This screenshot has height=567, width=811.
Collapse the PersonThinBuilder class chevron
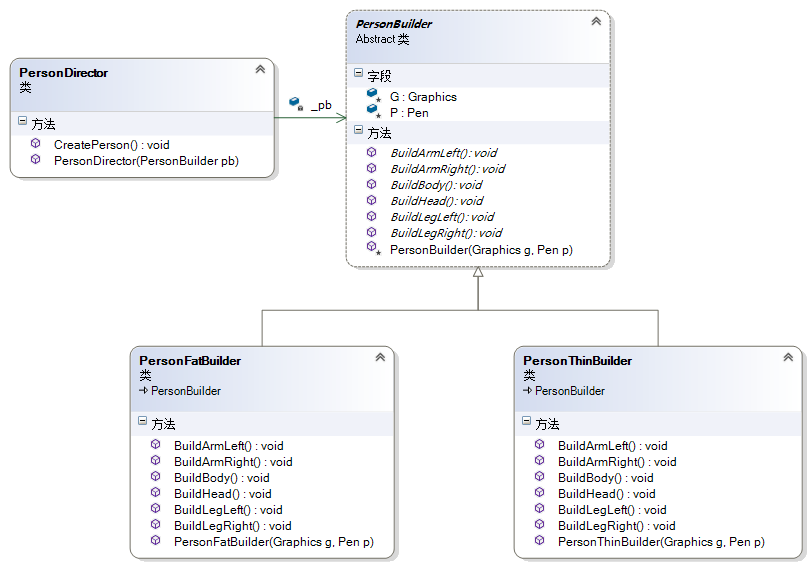(788, 357)
